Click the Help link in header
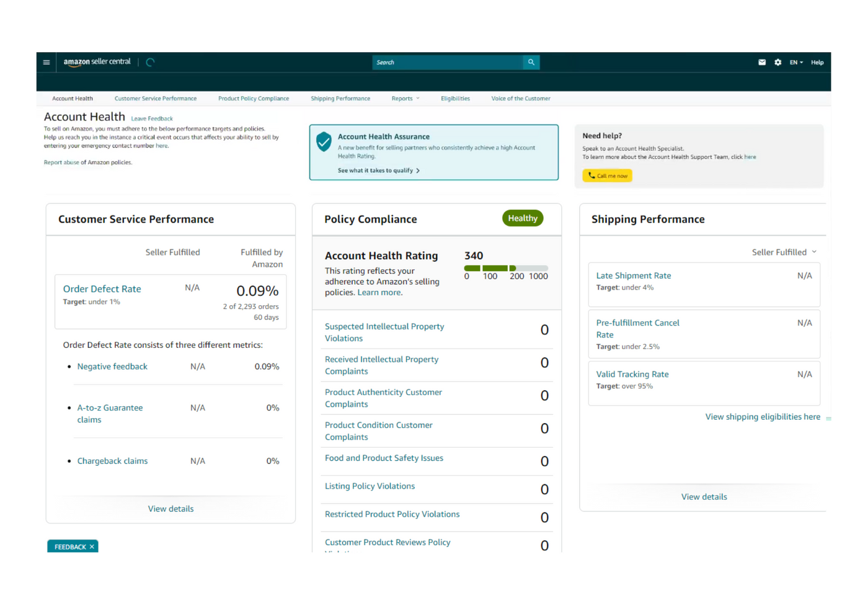 click(817, 63)
